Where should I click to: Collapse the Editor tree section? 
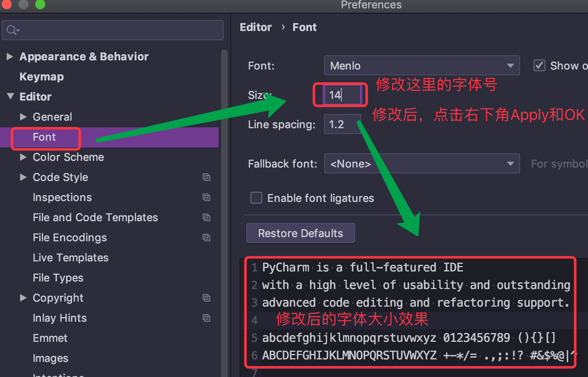(10, 96)
